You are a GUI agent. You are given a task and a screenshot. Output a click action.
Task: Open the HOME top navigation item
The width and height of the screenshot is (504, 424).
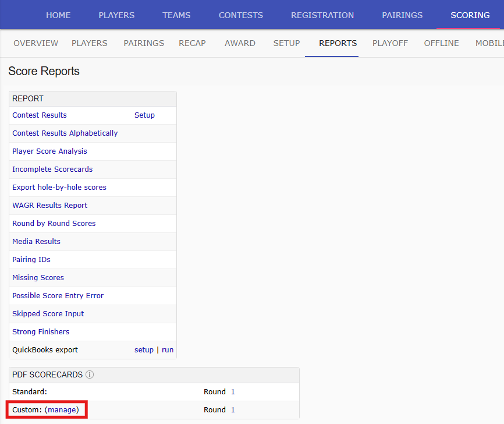58,15
